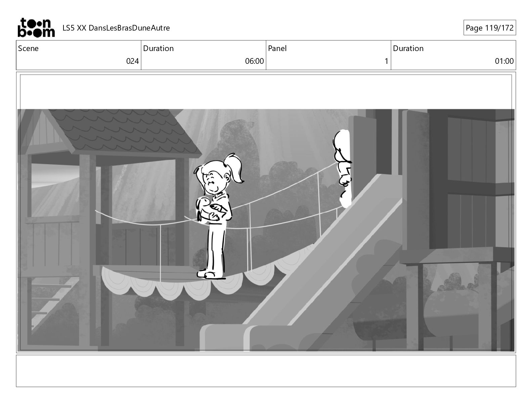The width and height of the screenshot is (532, 411).
Task: Select the Scene 024 field
Action: point(79,55)
